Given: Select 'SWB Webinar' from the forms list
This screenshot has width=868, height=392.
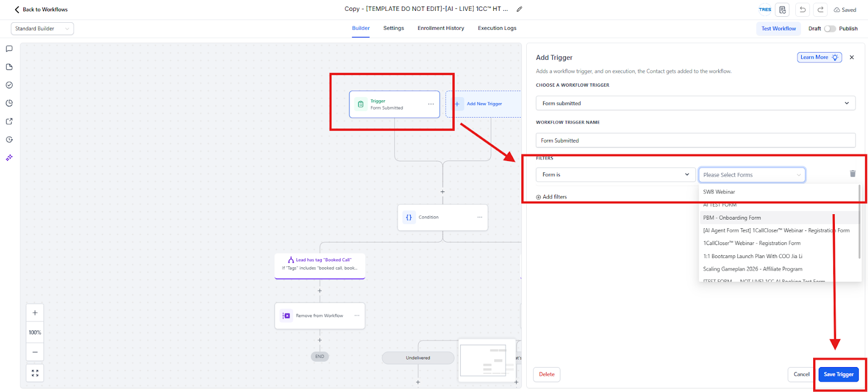Looking at the screenshot, I should tap(778, 192).
